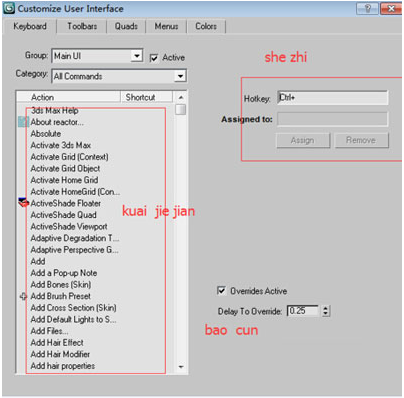This screenshot has height=398, width=404.
Task: Click the Assign button
Action: click(303, 140)
